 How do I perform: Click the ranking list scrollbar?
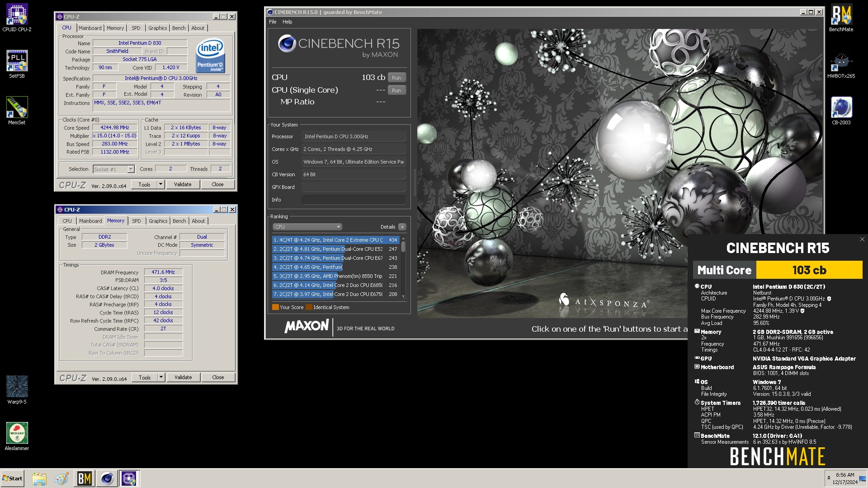tap(403, 267)
